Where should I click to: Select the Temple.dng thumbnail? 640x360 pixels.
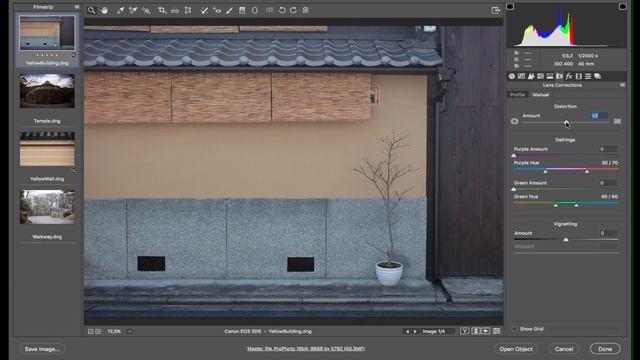click(x=47, y=91)
